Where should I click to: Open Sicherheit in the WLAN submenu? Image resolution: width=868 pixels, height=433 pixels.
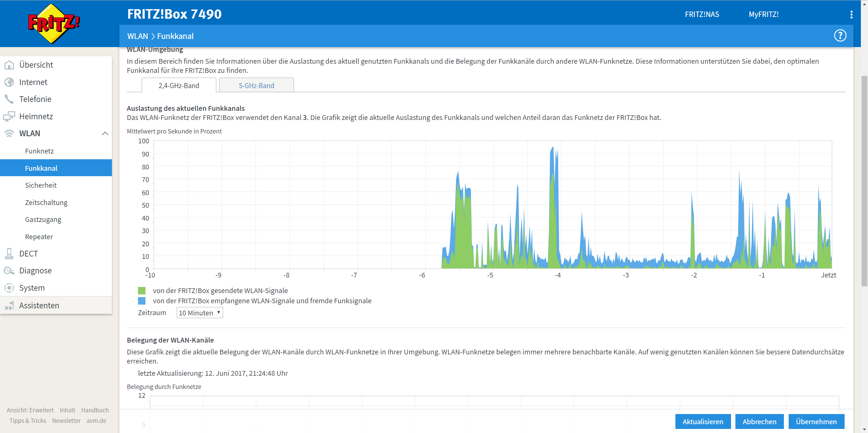click(41, 185)
